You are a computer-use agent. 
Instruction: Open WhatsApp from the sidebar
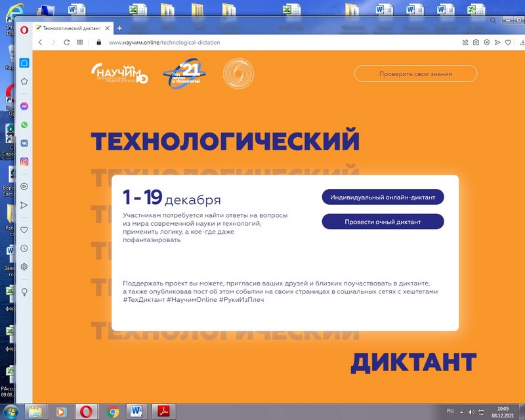point(24,125)
